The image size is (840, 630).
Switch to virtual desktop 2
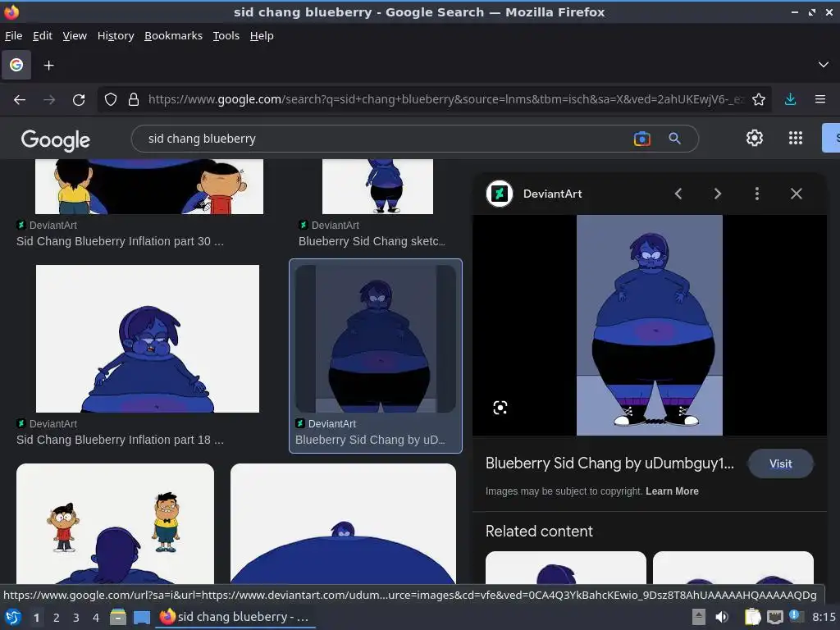point(57,618)
